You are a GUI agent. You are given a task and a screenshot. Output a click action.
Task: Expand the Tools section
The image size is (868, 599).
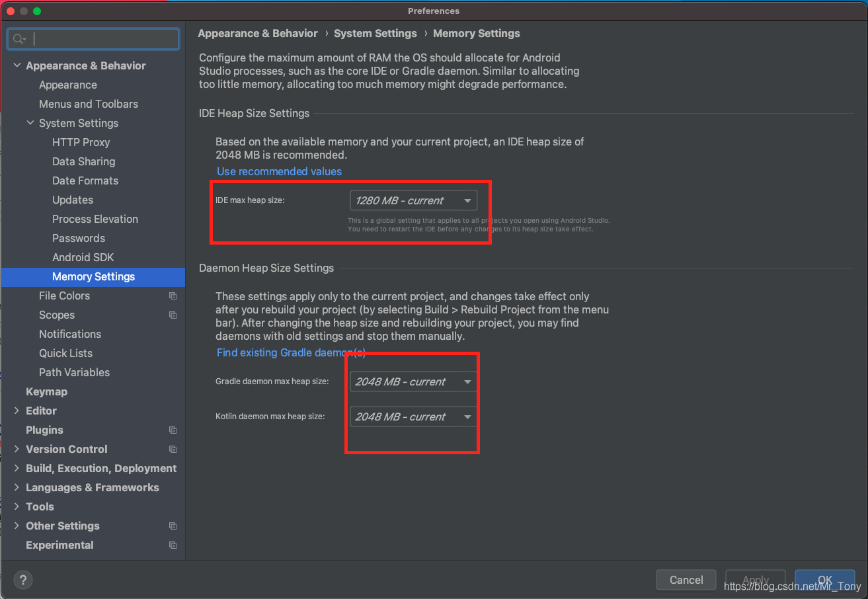(17, 506)
